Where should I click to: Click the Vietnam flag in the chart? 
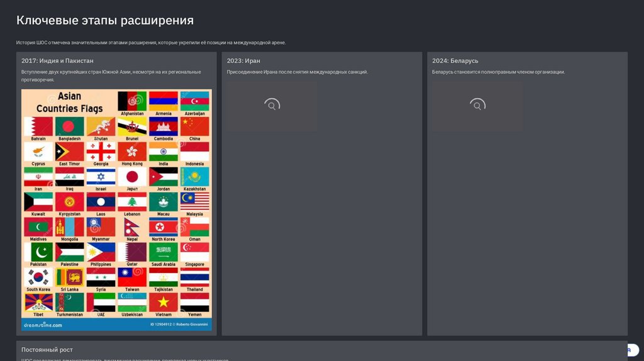pos(163,303)
